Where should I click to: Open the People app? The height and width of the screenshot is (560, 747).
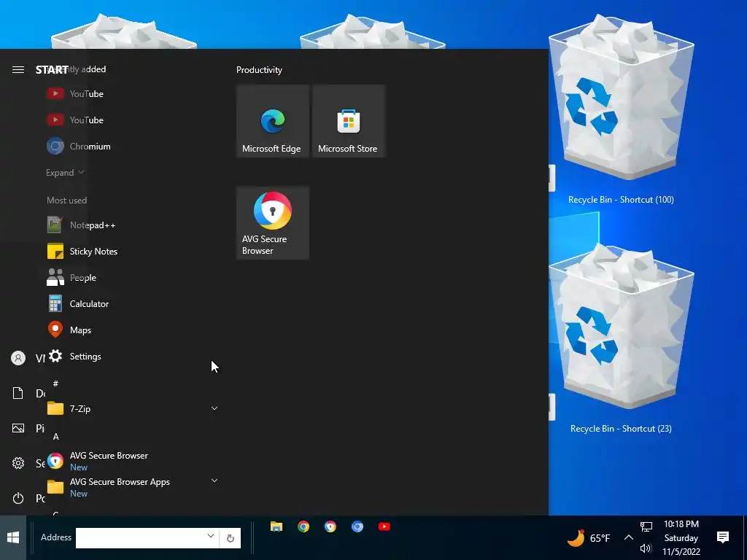71,278
